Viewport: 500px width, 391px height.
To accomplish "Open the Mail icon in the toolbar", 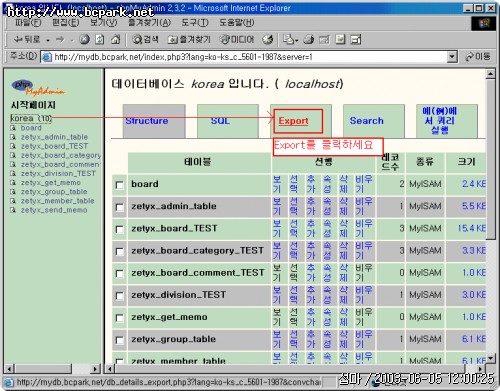I will click(288, 40).
